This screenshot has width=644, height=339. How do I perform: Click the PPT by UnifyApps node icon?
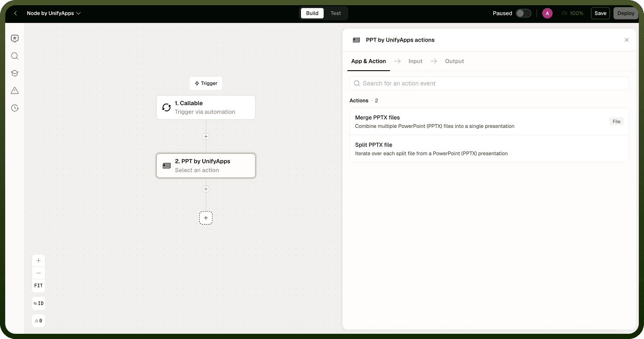(167, 166)
